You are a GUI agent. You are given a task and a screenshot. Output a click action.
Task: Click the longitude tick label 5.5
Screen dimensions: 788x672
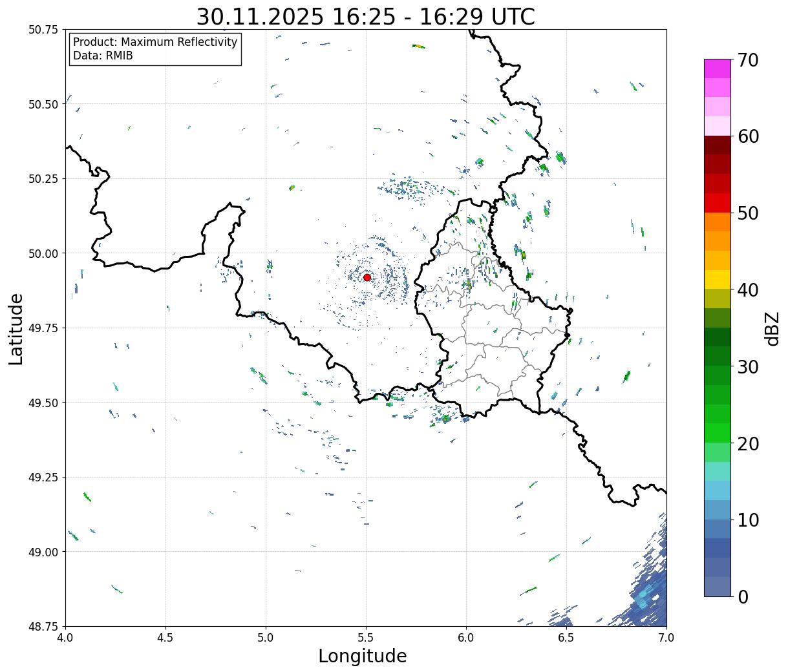tap(366, 638)
